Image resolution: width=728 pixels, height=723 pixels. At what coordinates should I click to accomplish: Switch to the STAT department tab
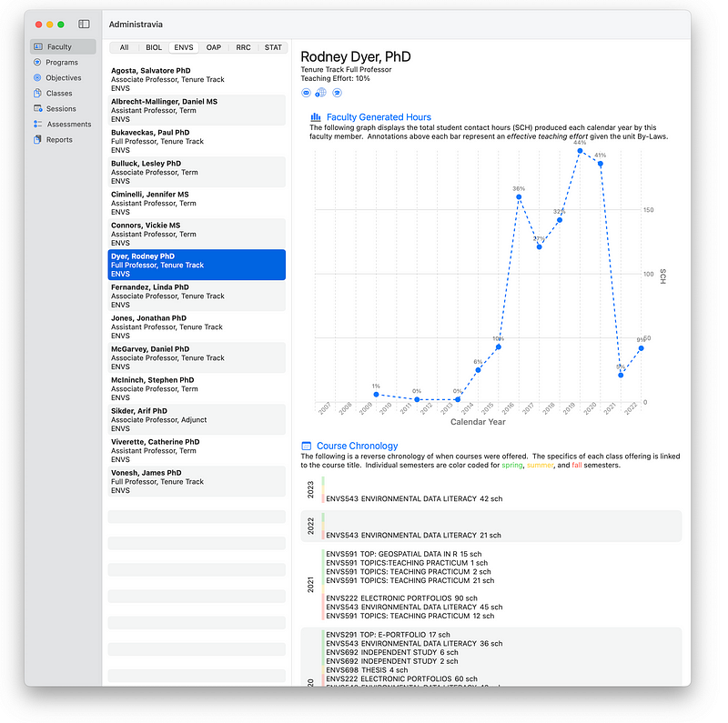(x=273, y=47)
